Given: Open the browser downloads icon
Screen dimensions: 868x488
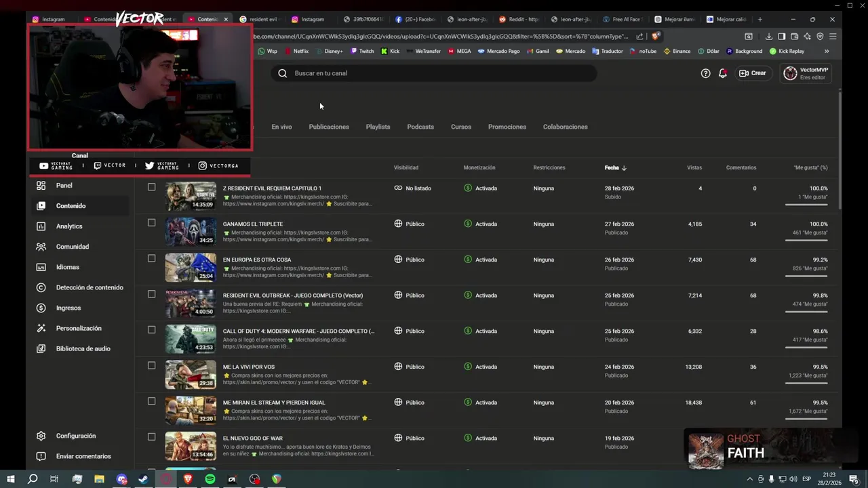Looking at the screenshot, I should pyautogui.click(x=769, y=37).
